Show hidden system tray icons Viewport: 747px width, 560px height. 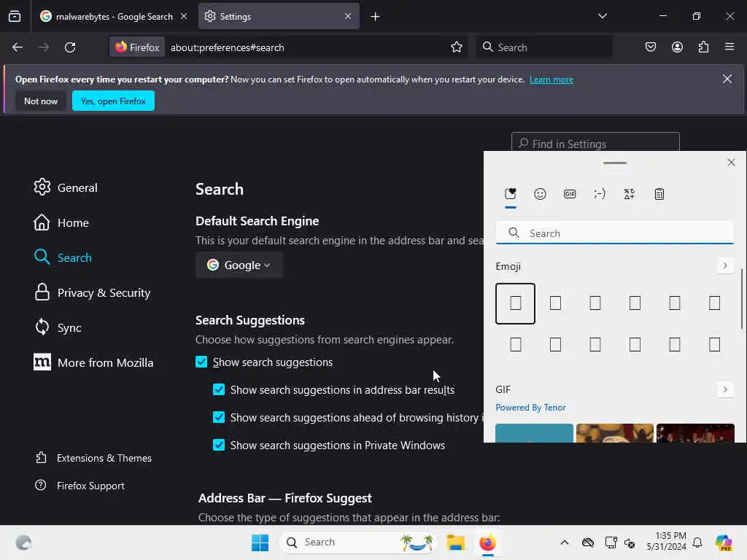coord(565,542)
